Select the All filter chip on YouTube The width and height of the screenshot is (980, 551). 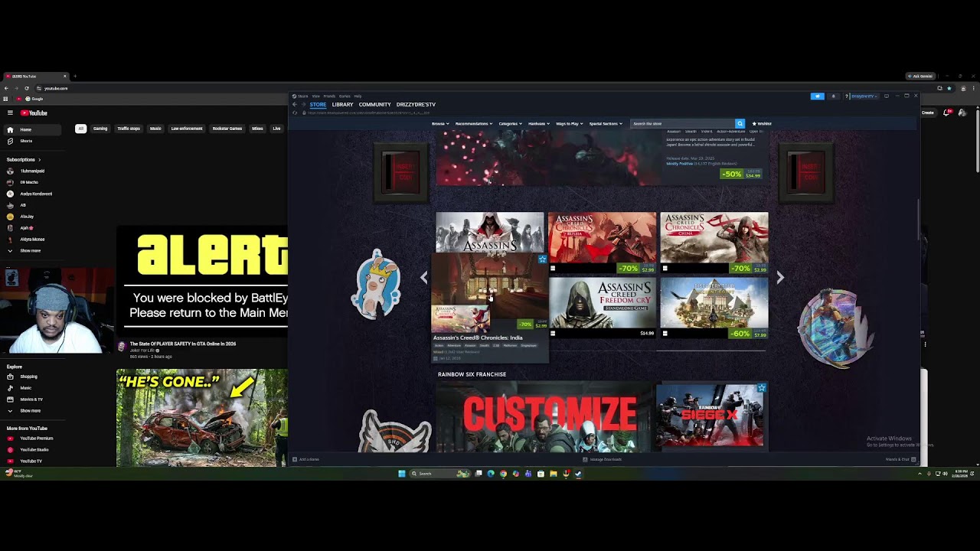coord(80,129)
